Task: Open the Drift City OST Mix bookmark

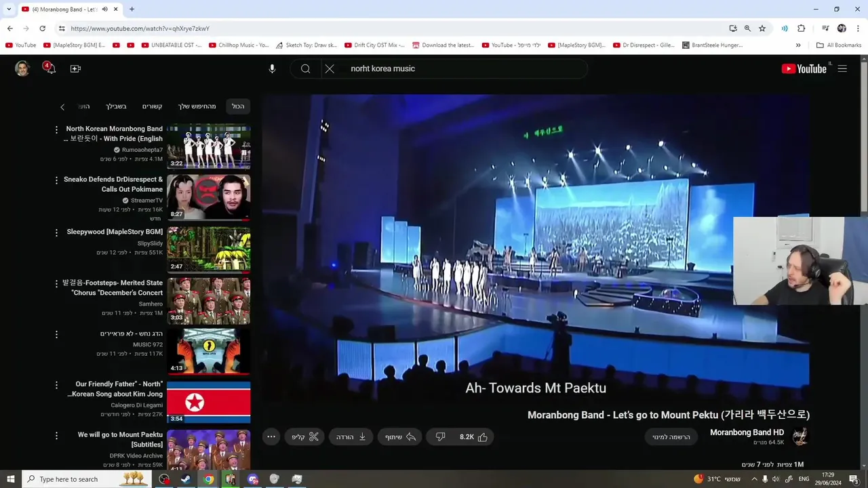Action: (x=375, y=45)
